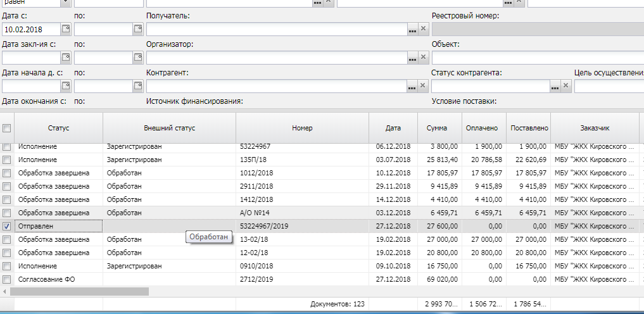Click the Номер column header

[x=302, y=128]
